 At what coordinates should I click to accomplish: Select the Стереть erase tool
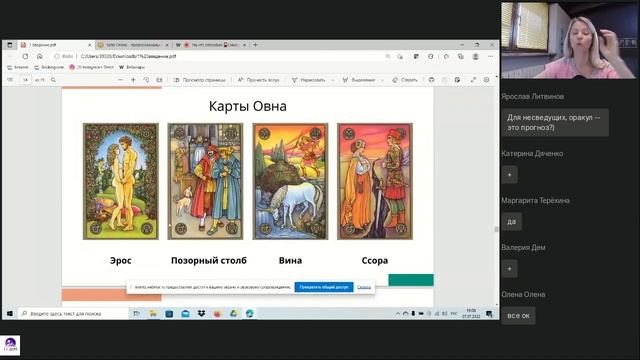point(404,80)
